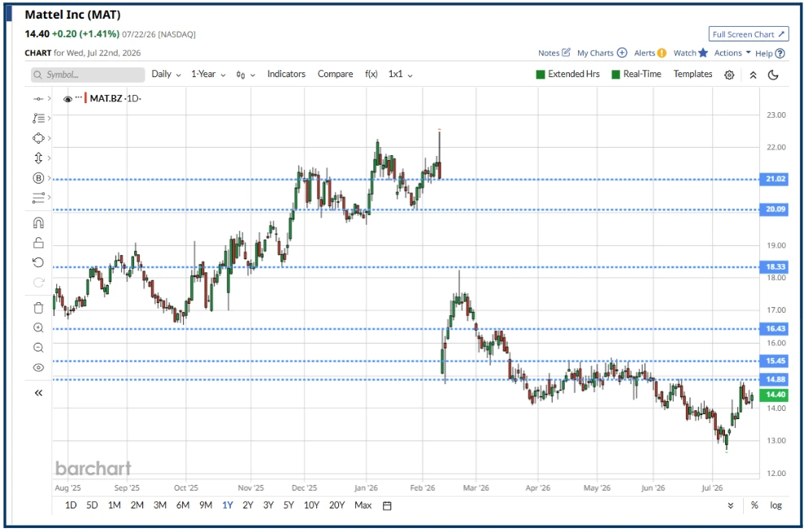Open MAT.BZ series more options dots
Image resolution: width=808 pixels, height=532 pixels.
(x=78, y=97)
